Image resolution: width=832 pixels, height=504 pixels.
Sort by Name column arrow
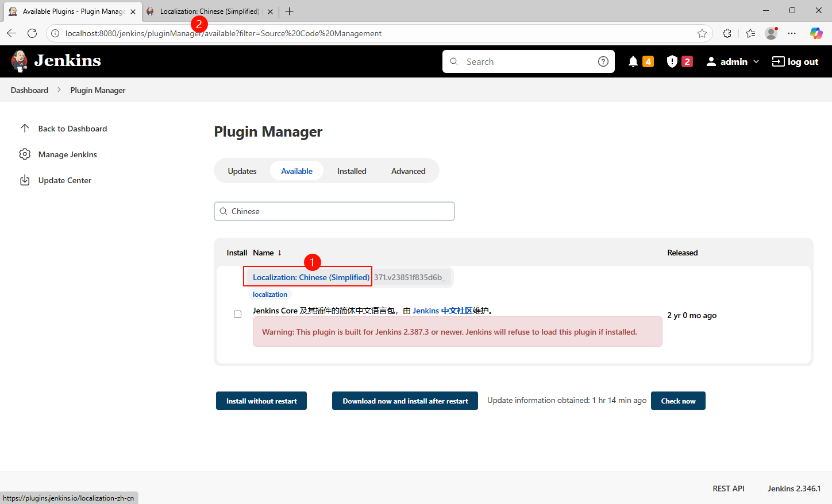(279, 253)
